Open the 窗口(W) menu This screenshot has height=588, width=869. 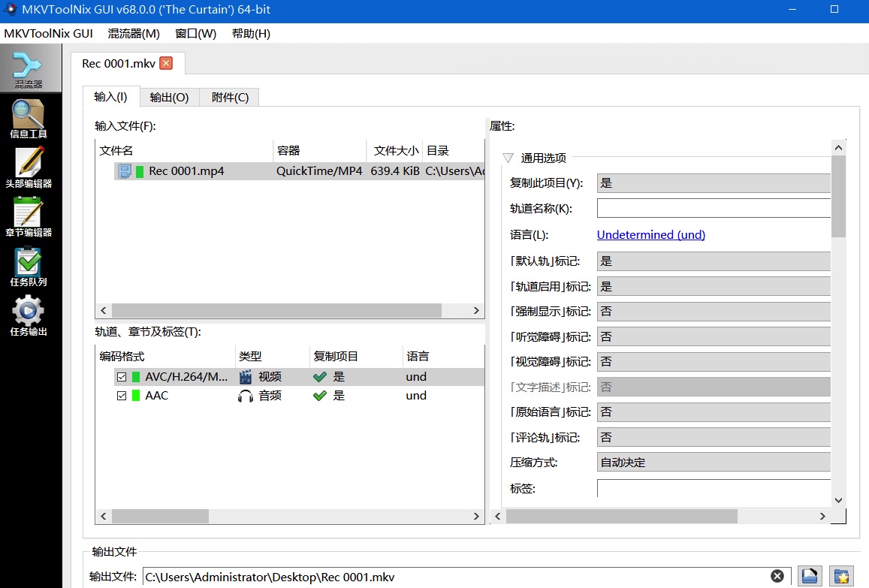(195, 33)
